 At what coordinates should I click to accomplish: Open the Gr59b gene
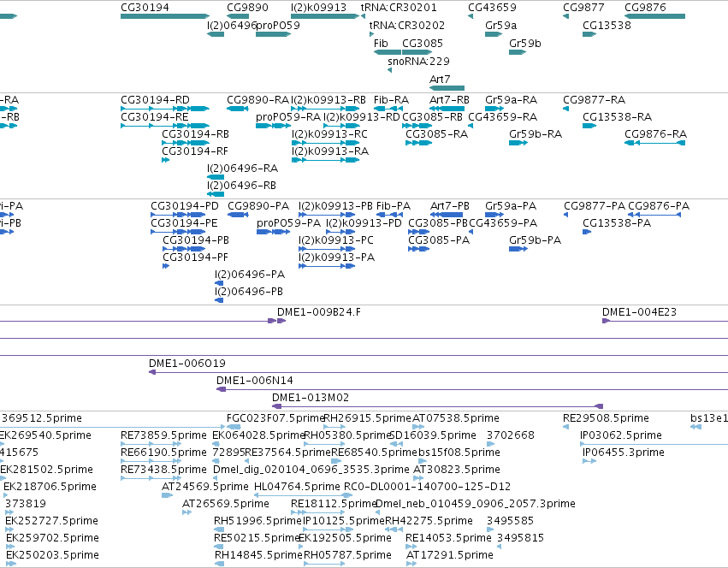pyautogui.click(x=518, y=52)
